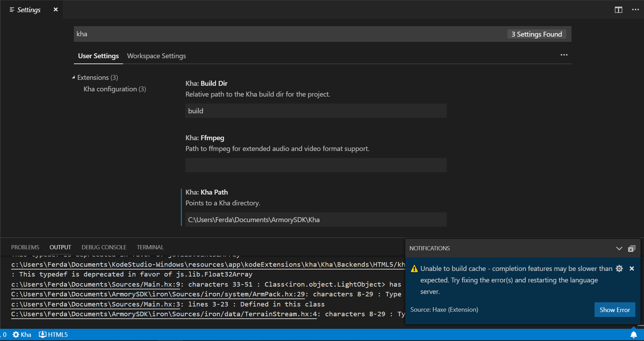Image resolution: width=644 pixels, height=341 pixels.
Task: Click 'Relative path to the Kha build dir' description
Action: (x=258, y=94)
